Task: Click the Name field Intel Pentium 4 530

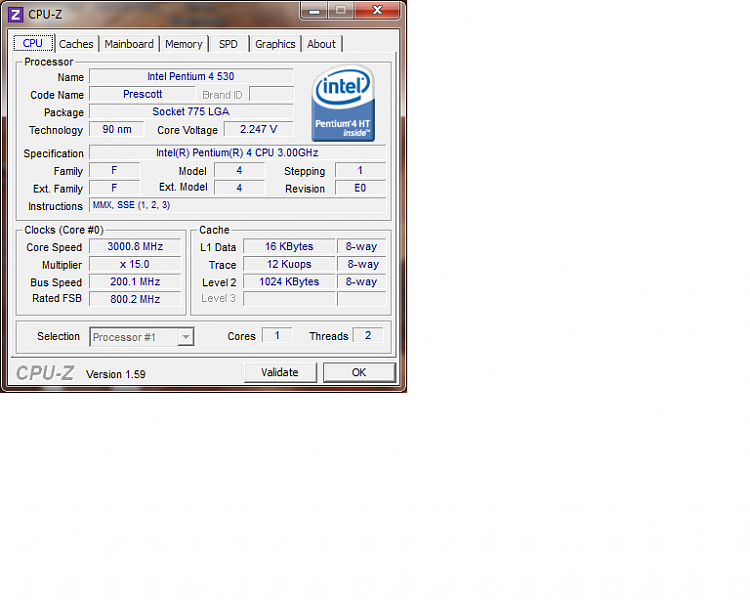Action: pyautogui.click(x=191, y=77)
